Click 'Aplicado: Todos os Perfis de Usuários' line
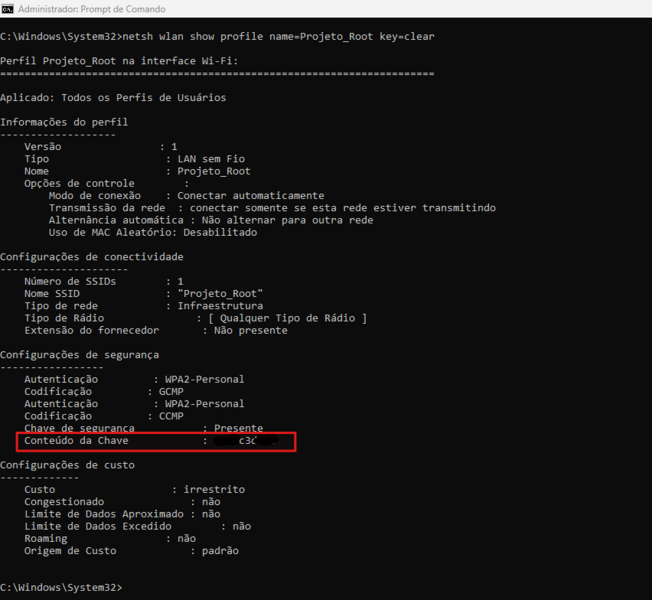Screen dimensions: 652x600 pyautogui.click(x=113, y=98)
